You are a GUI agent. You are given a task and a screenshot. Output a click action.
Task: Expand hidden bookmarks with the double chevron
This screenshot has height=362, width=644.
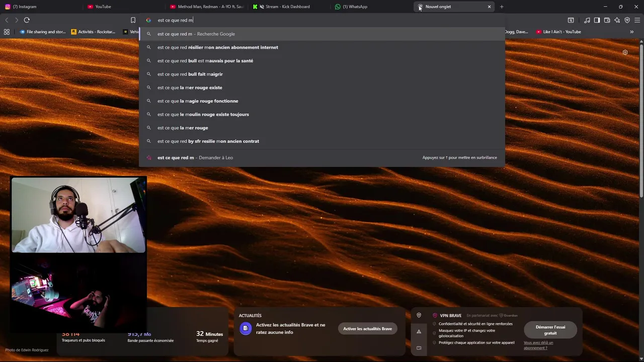632,32
